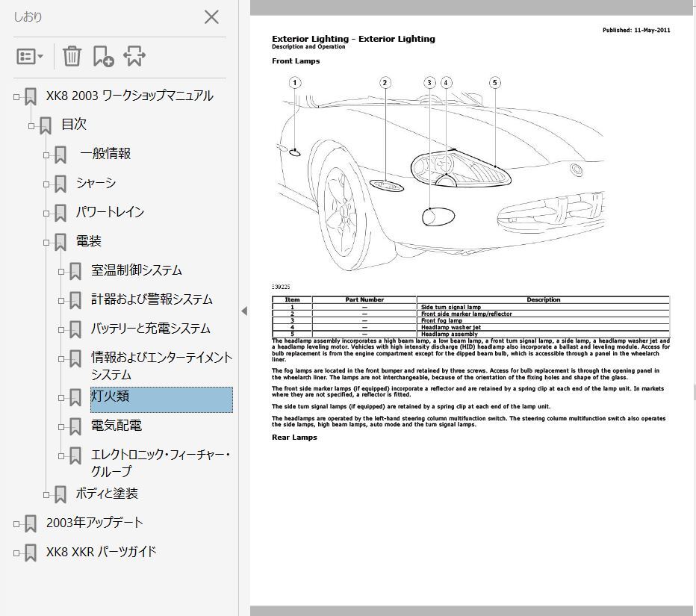Go to エレクトロニック・フィーチャー・グループ bookmark
Image resolution: width=696 pixels, height=616 pixels.
(161, 463)
